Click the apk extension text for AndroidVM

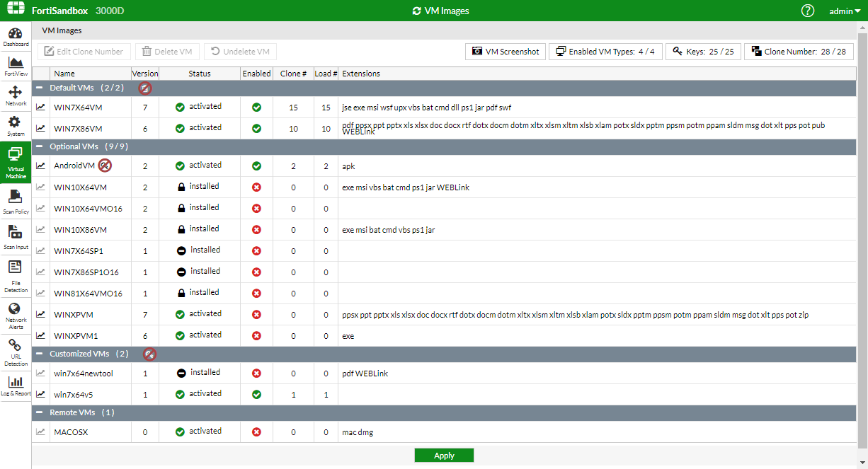[x=348, y=167]
